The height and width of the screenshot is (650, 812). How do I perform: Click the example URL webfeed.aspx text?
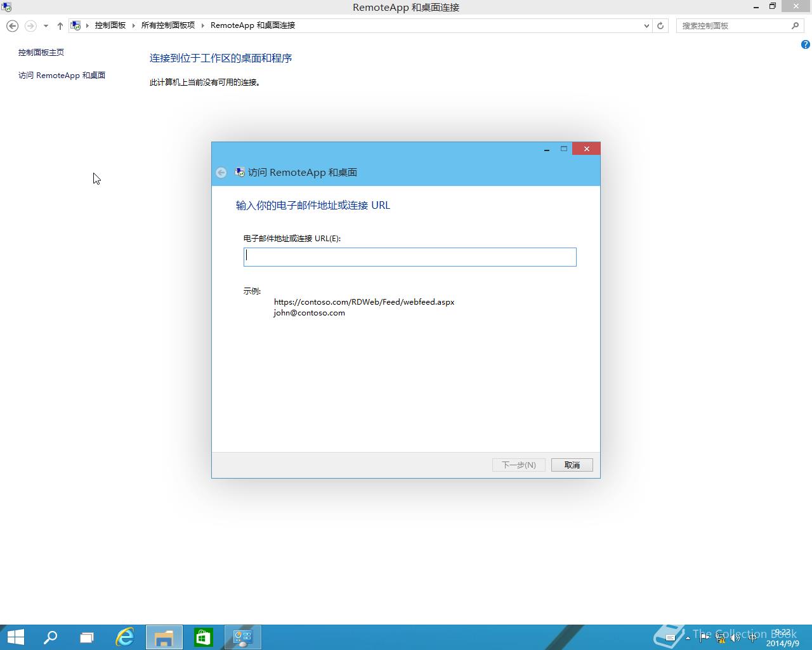coord(364,302)
